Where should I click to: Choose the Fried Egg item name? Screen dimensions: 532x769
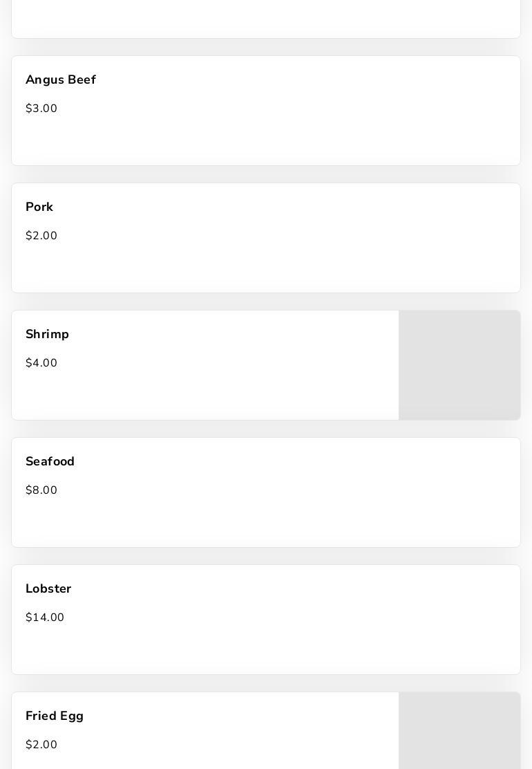coord(55,716)
